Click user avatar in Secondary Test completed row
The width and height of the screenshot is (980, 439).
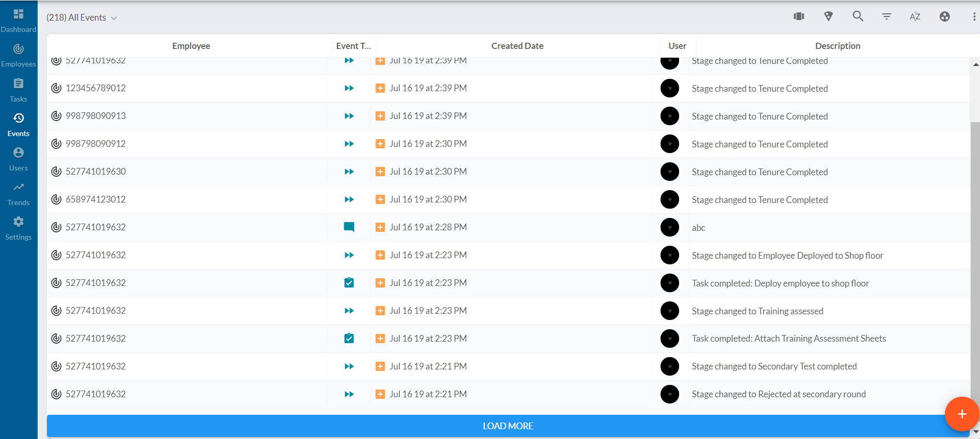tap(670, 366)
